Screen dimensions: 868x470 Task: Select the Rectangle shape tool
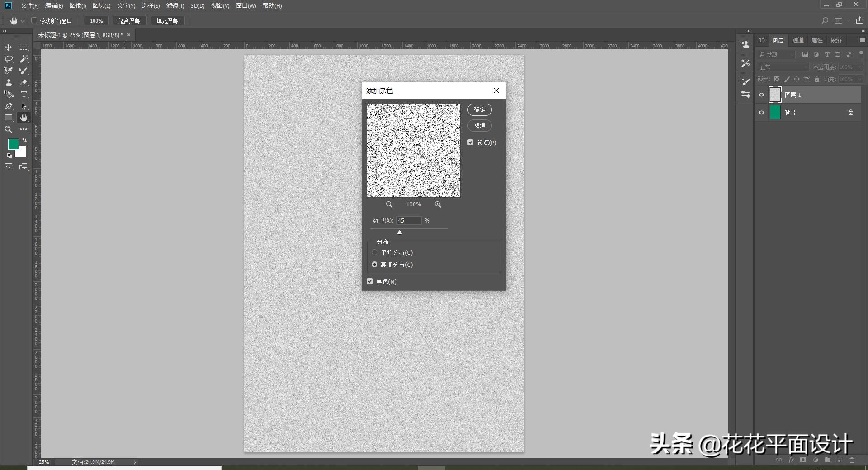tap(9, 118)
